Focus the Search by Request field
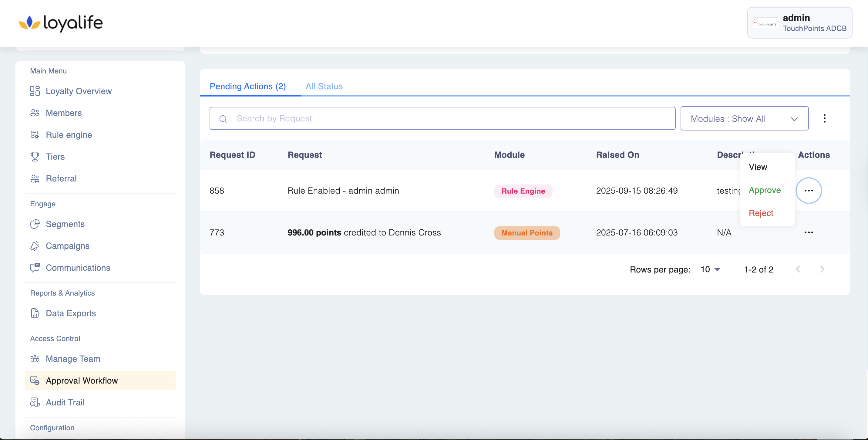 pos(442,118)
